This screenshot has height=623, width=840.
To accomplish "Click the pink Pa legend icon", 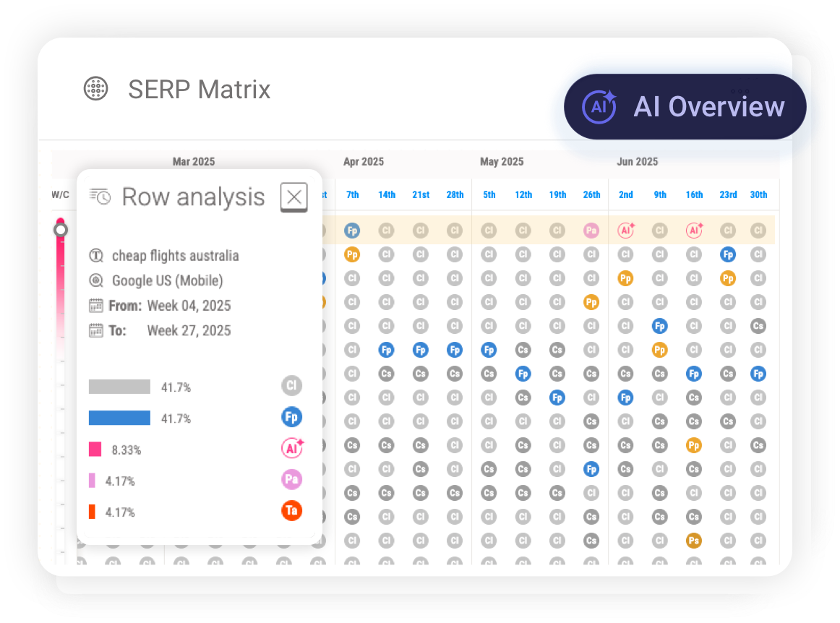I will [292, 480].
